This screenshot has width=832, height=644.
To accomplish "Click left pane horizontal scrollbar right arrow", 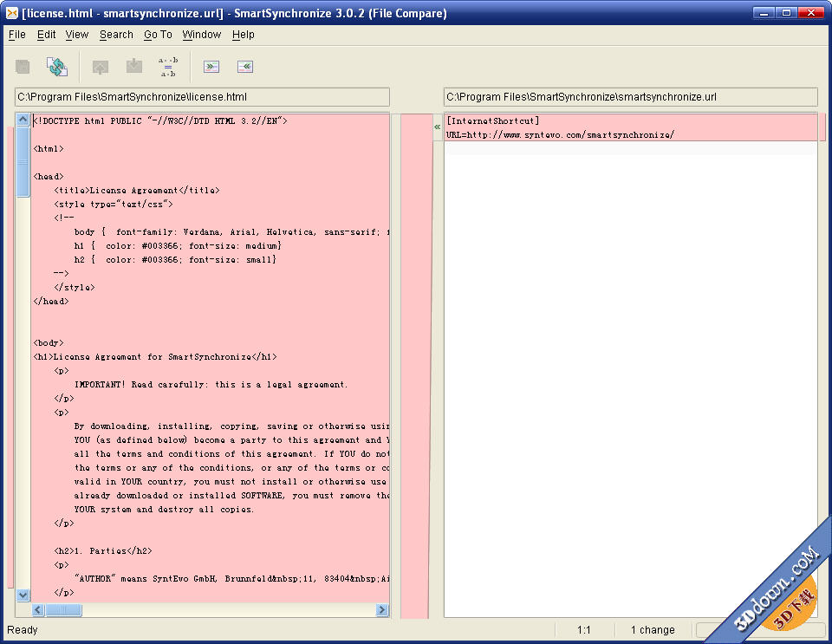I will coord(382,610).
